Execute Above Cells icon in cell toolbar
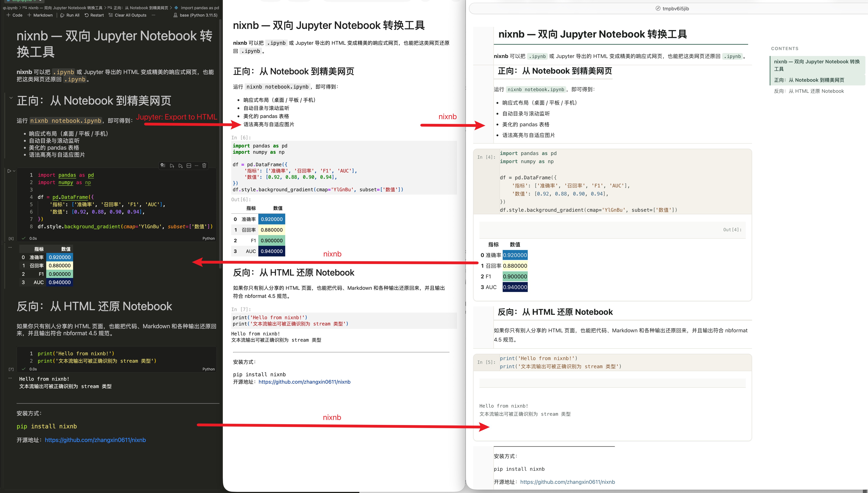Screen dimensions: 868x493 pyautogui.click(x=172, y=165)
